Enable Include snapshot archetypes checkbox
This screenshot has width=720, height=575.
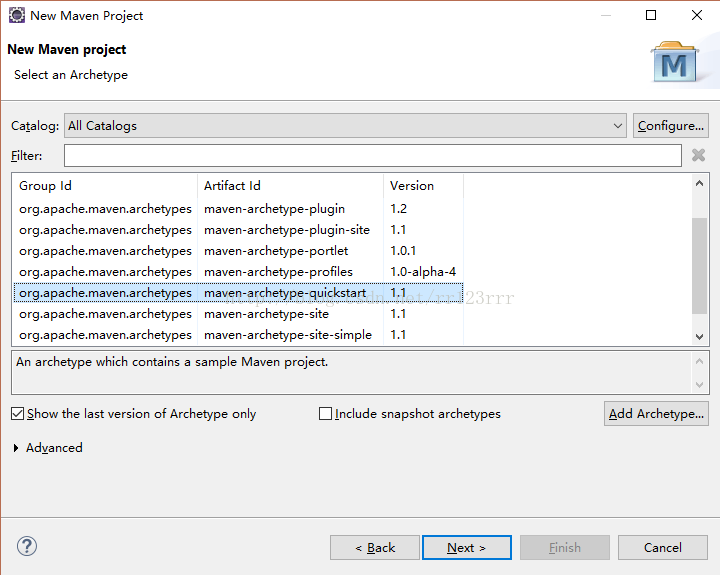pos(325,414)
